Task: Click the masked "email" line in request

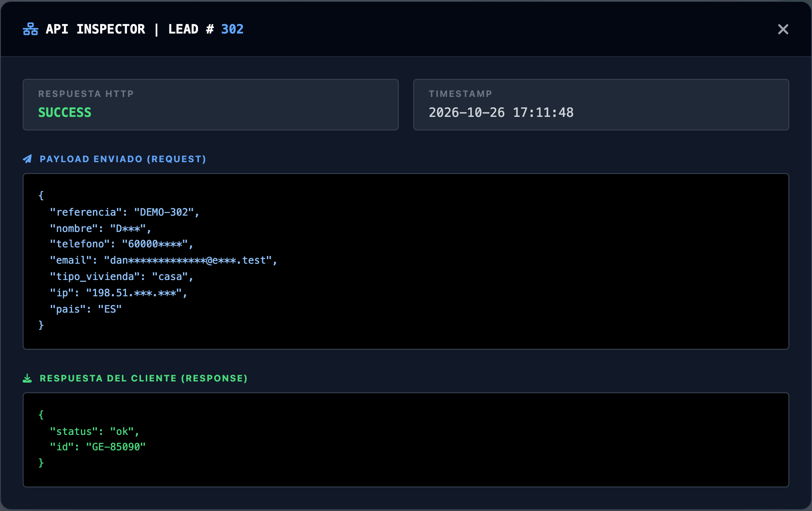Action: (x=164, y=260)
